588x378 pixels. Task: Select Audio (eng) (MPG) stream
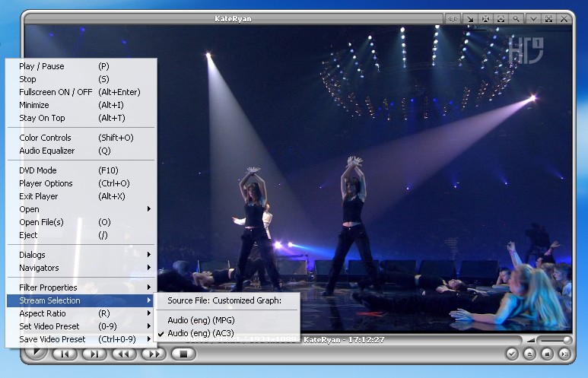228,320
